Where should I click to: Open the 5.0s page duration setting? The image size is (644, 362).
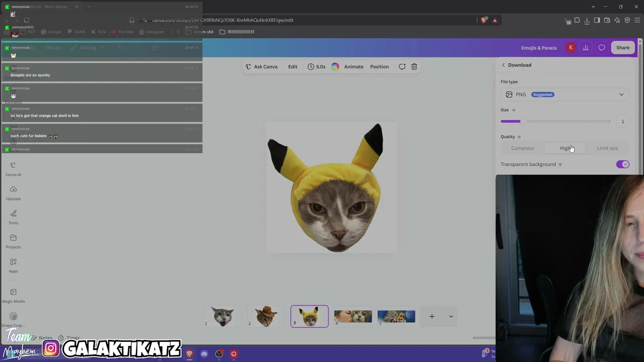click(316, 66)
